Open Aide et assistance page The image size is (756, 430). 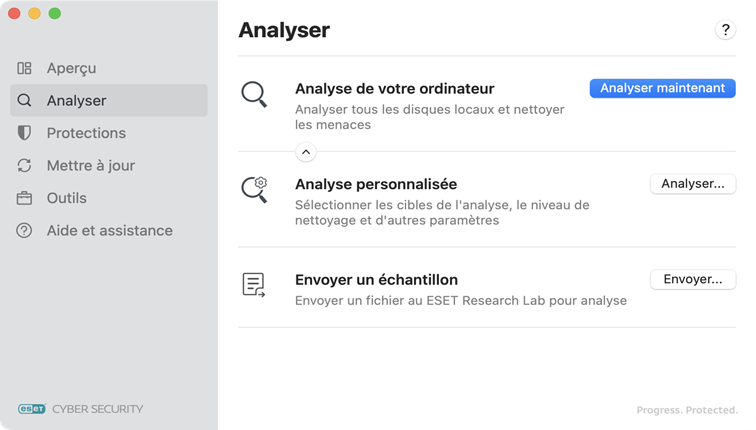[109, 231]
